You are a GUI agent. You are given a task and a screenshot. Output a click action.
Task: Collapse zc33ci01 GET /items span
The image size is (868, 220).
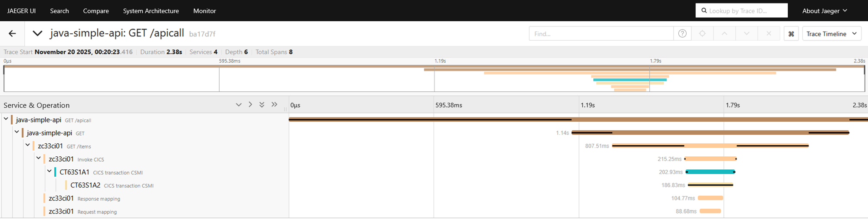pyautogui.click(x=28, y=145)
